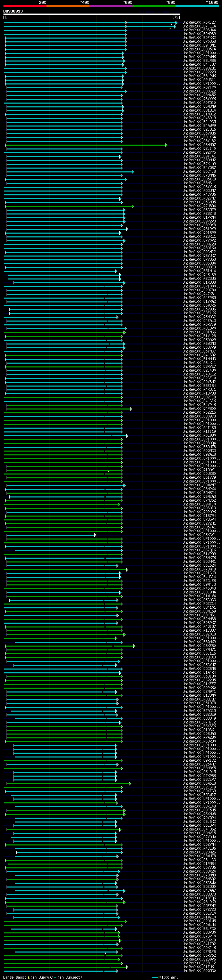Image resolution: width=222 pixels, height=980 pixels.
Task: Select hit label UniRef100_B9FUN1
Action: click(x=199, y=45)
